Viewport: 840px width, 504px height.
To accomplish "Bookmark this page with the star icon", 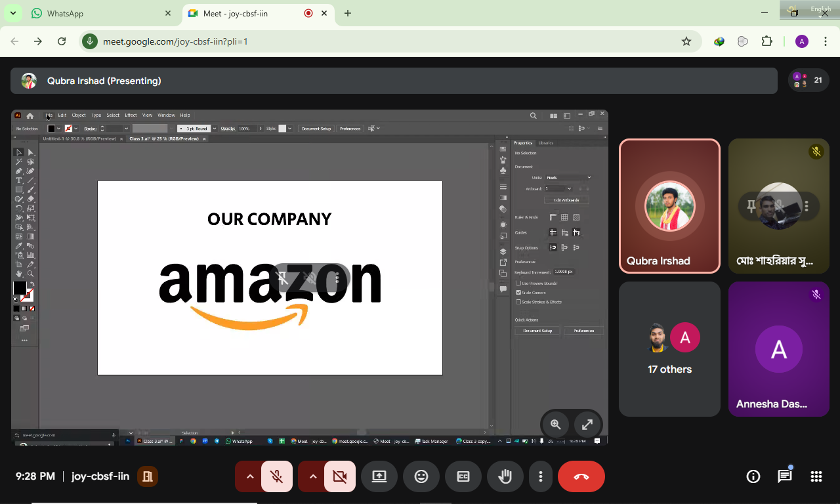I will click(x=686, y=41).
